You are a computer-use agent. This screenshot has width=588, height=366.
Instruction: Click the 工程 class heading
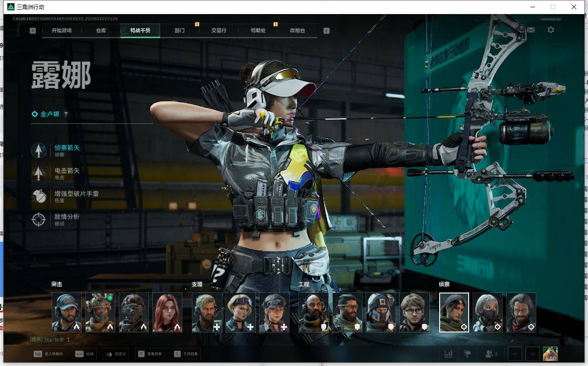[x=304, y=284]
